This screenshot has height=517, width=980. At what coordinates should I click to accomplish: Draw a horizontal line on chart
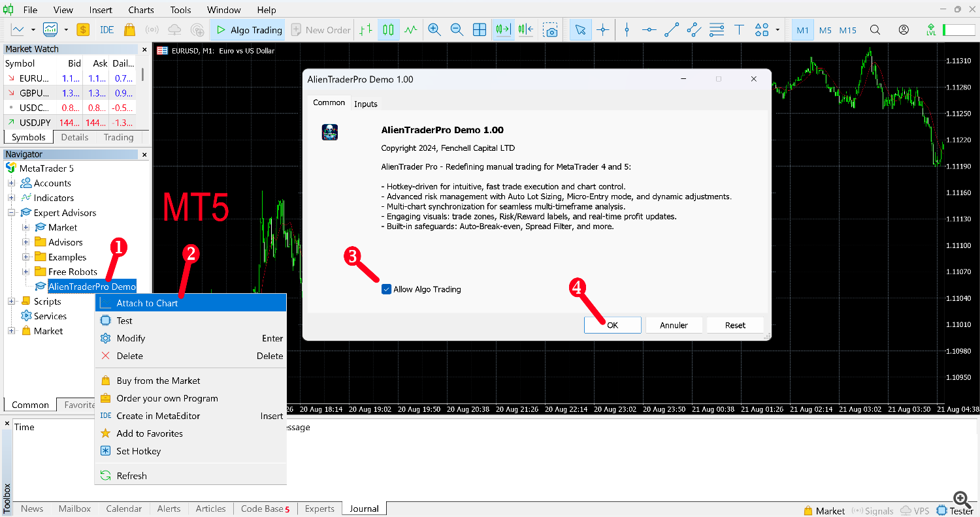pos(649,29)
